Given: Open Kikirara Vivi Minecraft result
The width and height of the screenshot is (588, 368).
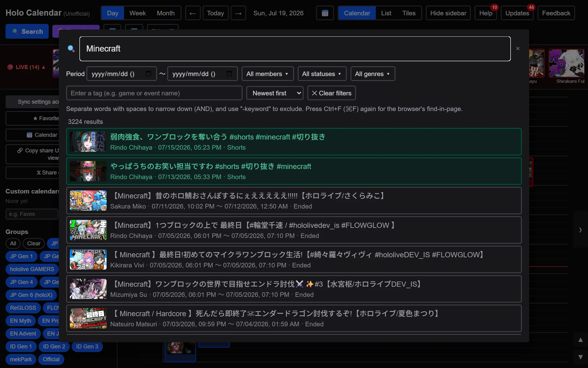Looking at the screenshot, I should click(294, 259).
